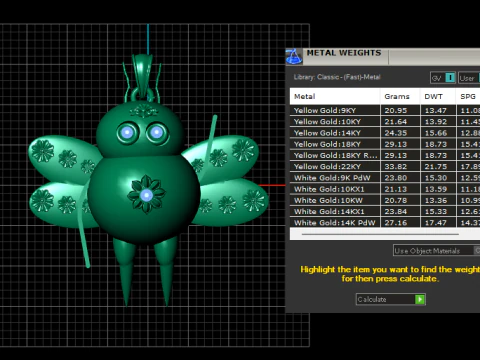
Task: Select the Yellow Gold:10KY row
Action: point(385,122)
